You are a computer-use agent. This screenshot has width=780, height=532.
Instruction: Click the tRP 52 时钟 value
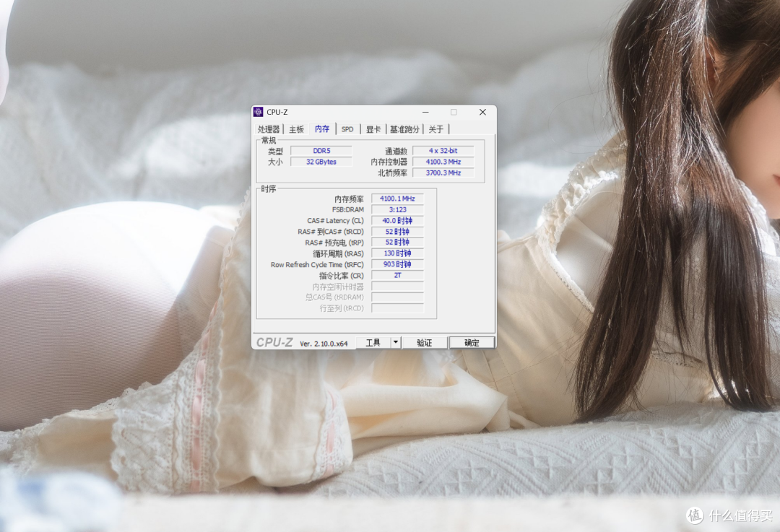coord(397,242)
